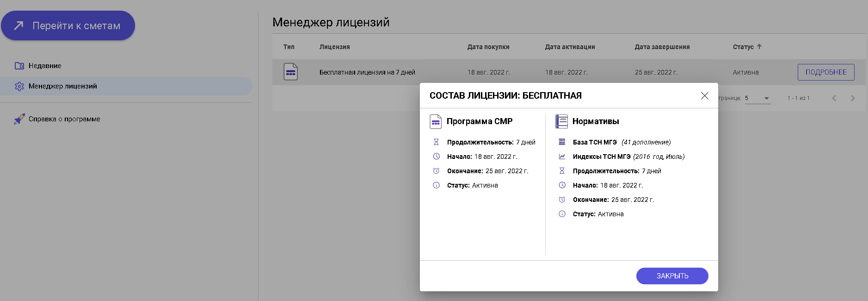Click the Нормативы book icon
This screenshot has width=868, height=301.
coord(561,122)
